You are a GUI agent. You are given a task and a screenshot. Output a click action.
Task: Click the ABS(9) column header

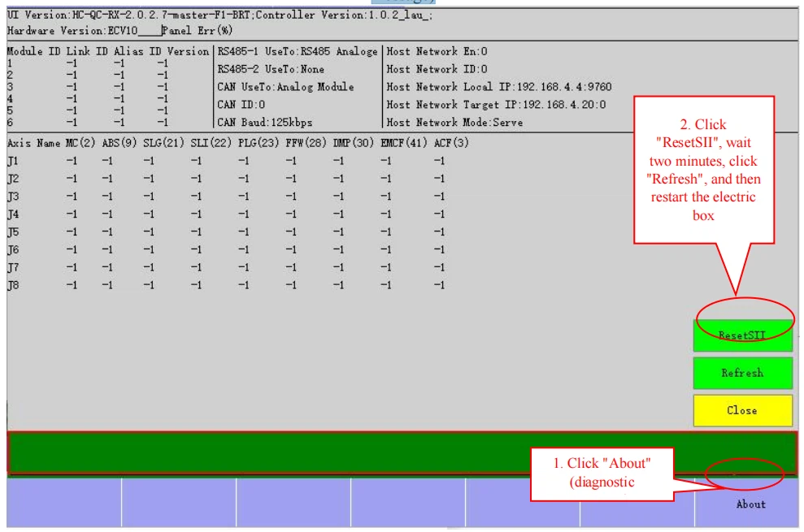pos(118,143)
